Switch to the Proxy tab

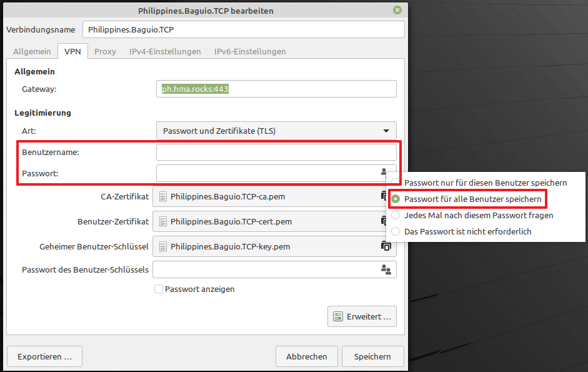tap(105, 51)
